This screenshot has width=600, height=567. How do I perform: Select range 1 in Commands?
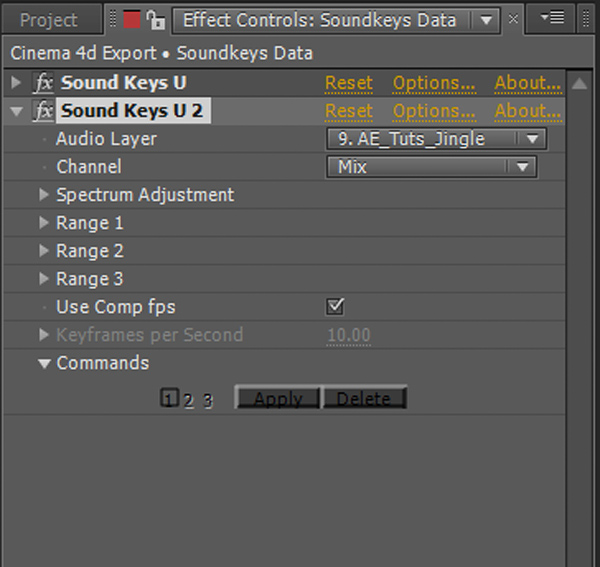(x=169, y=398)
